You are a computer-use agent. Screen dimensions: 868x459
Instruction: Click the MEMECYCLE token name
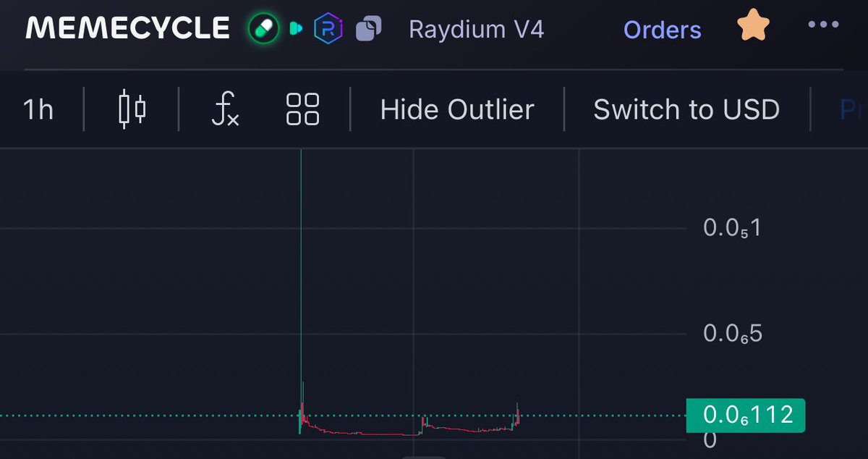coord(128,29)
